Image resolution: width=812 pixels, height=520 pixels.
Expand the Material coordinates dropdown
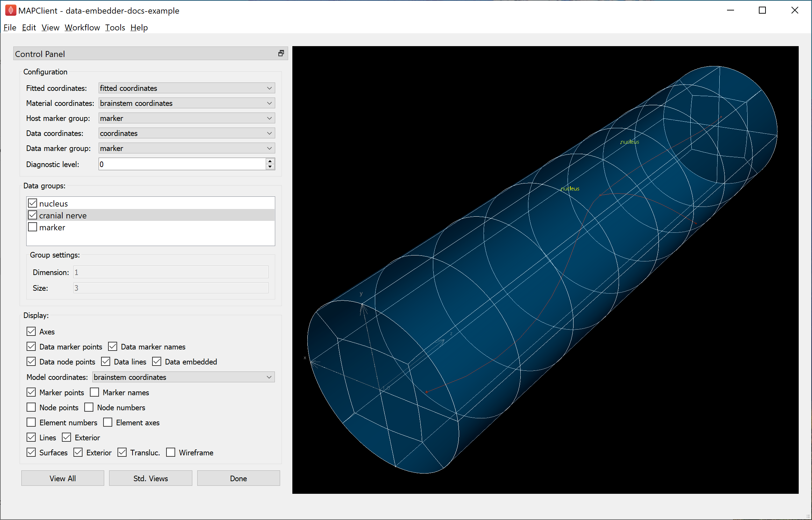[187, 103]
